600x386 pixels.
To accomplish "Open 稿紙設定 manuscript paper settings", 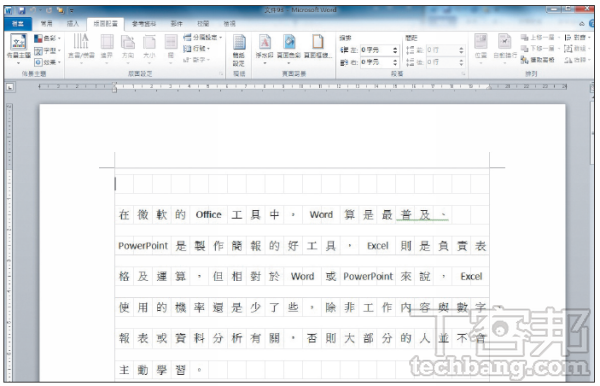I will click(x=239, y=49).
